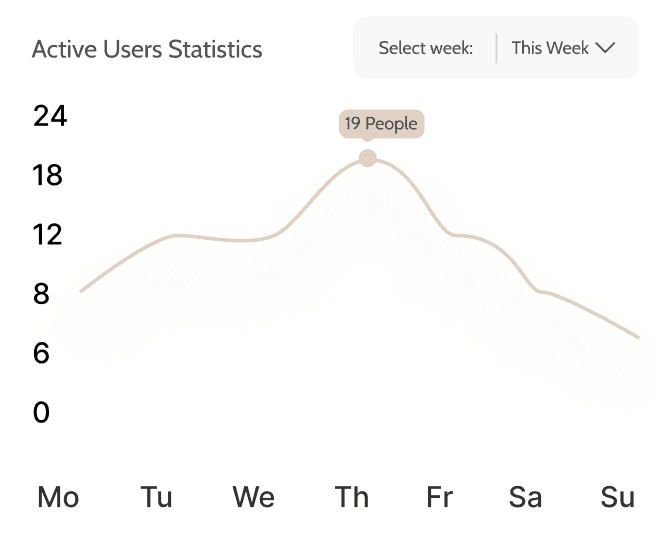
Task: Click the 18 y-axis value
Action: point(48,176)
